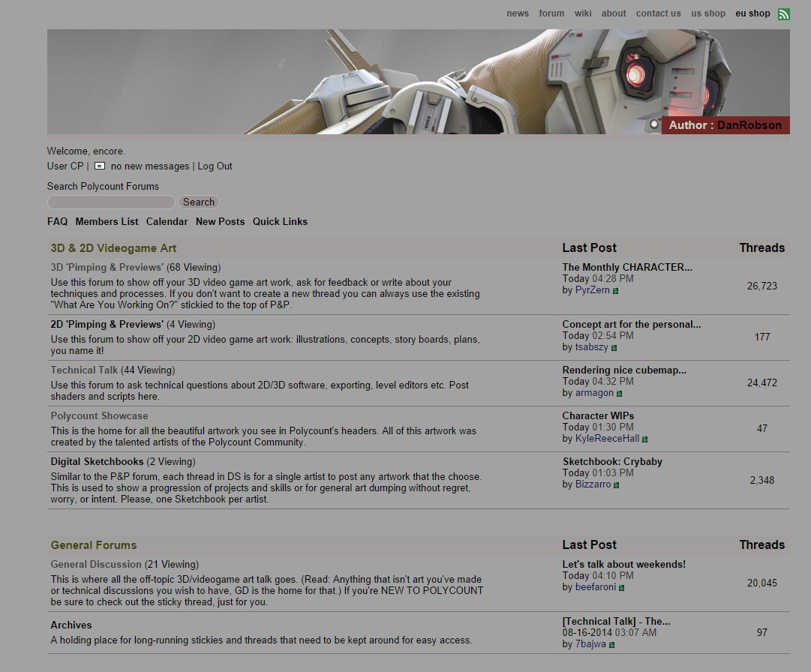Open the Character WIPs thread
This screenshot has width=811, height=672.
(598, 415)
